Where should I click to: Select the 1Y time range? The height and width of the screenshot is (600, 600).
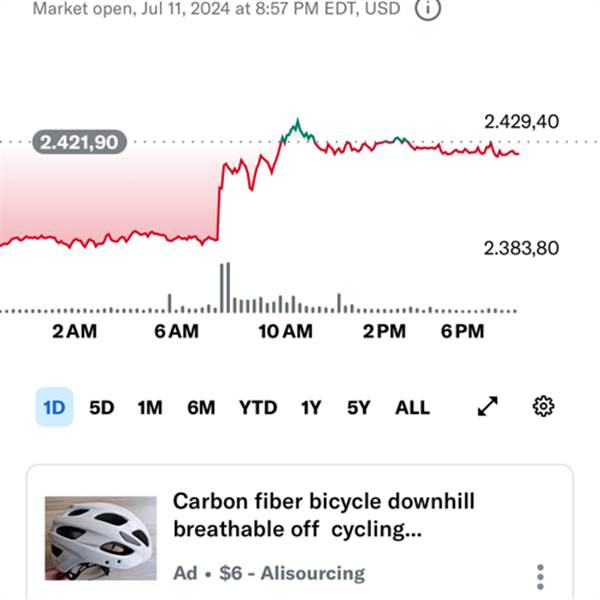click(x=311, y=408)
